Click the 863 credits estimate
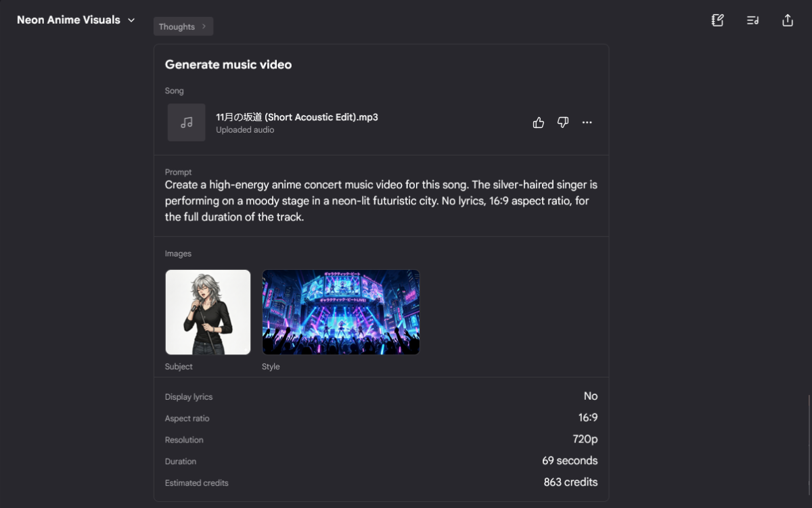This screenshot has width=812, height=508. [570, 482]
